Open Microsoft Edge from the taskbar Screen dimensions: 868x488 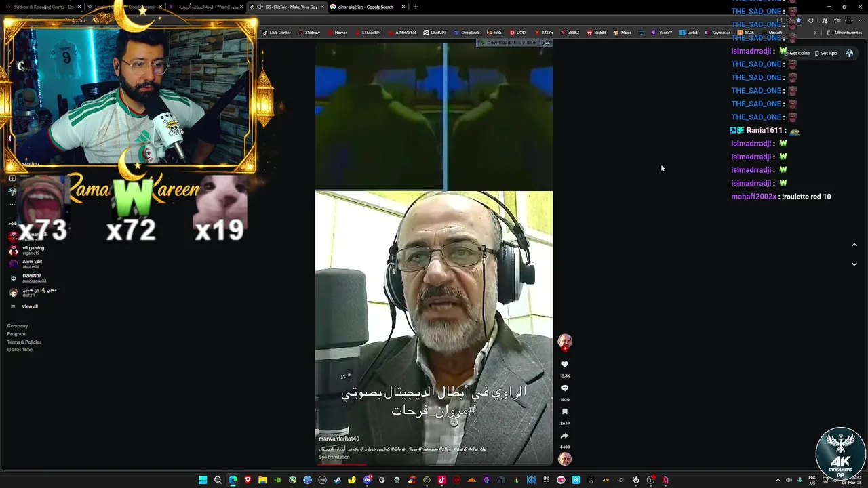point(233,480)
